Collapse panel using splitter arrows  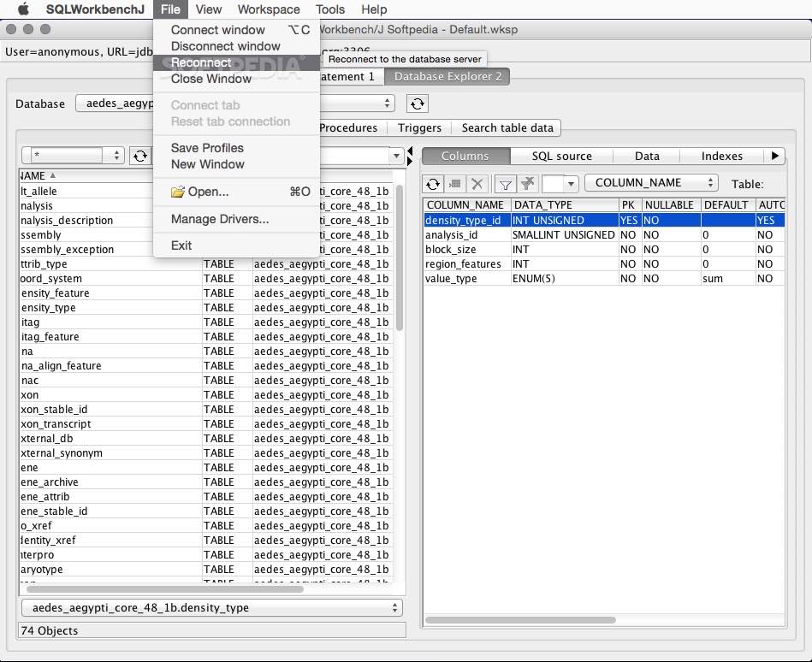click(410, 156)
